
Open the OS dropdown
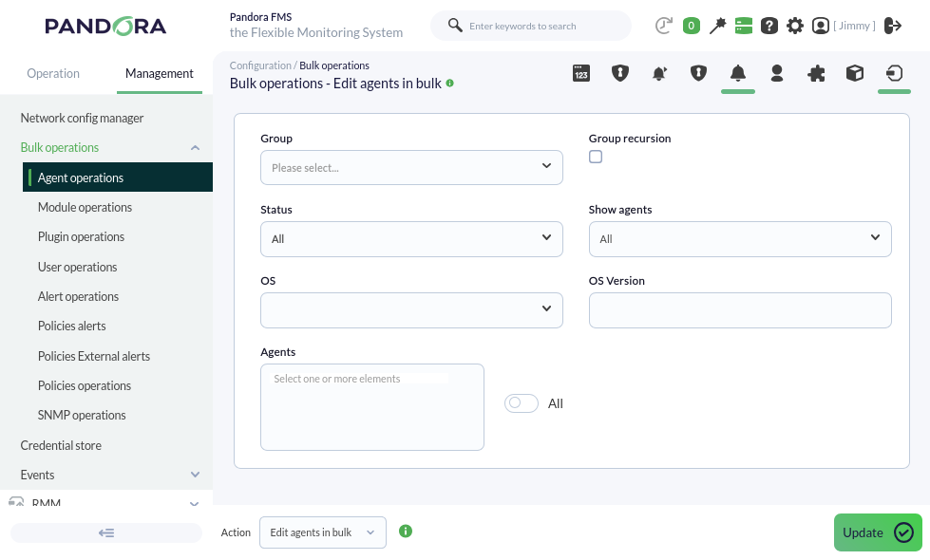[x=411, y=310]
